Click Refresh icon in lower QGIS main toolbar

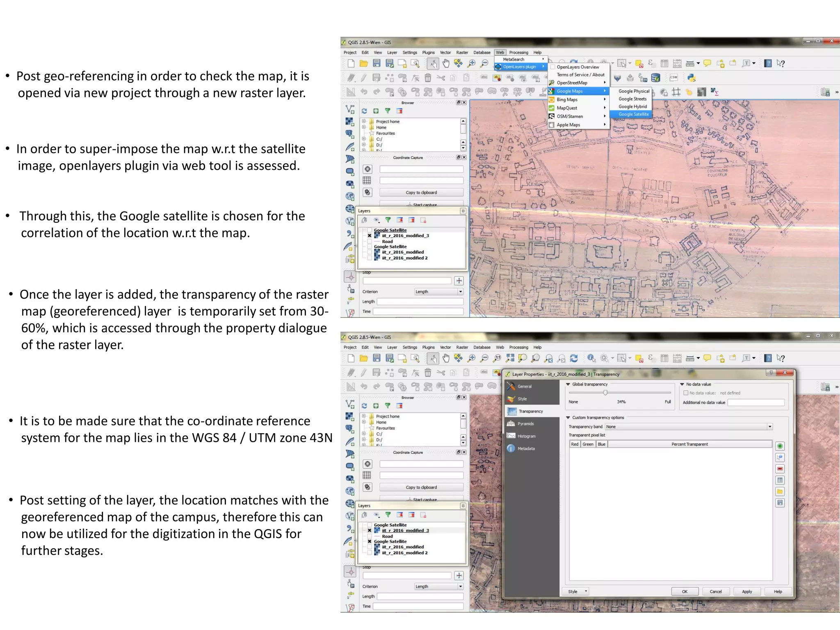pos(574,358)
